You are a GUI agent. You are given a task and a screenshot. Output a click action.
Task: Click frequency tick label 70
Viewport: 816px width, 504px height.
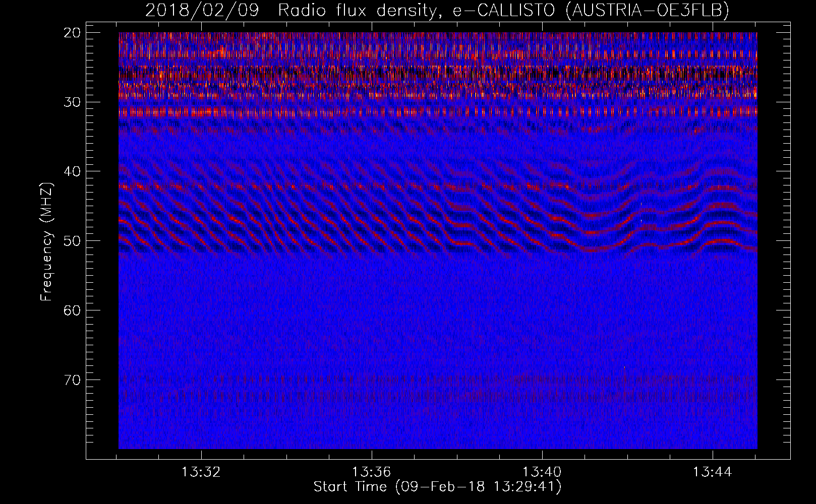pos(72,380)
